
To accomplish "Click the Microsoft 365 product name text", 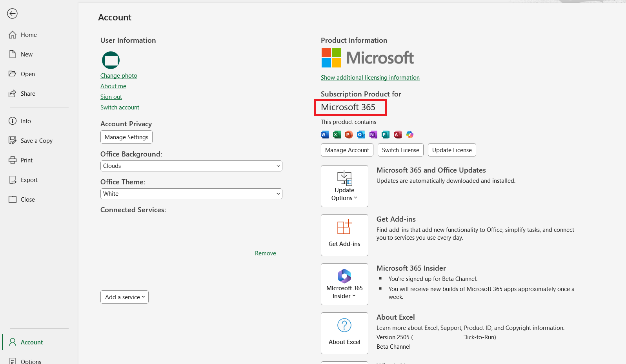I will (348, 107).
